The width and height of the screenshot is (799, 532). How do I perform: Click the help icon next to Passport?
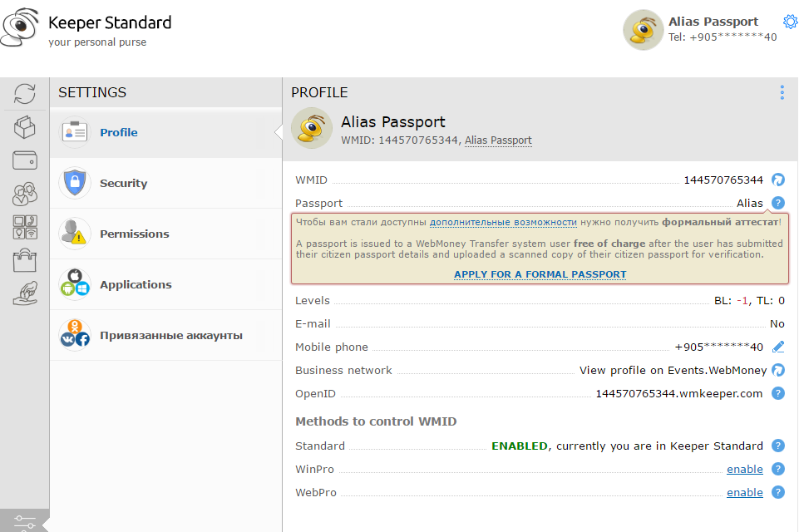[x=778, y=203]
